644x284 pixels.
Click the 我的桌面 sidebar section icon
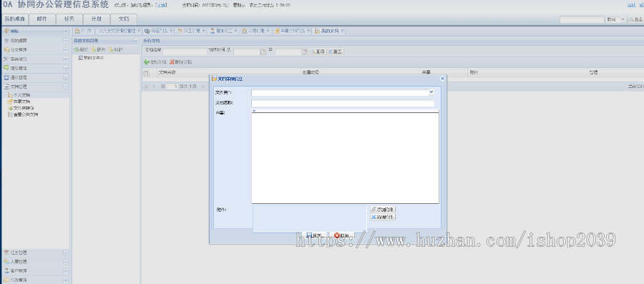coord(6,41)
